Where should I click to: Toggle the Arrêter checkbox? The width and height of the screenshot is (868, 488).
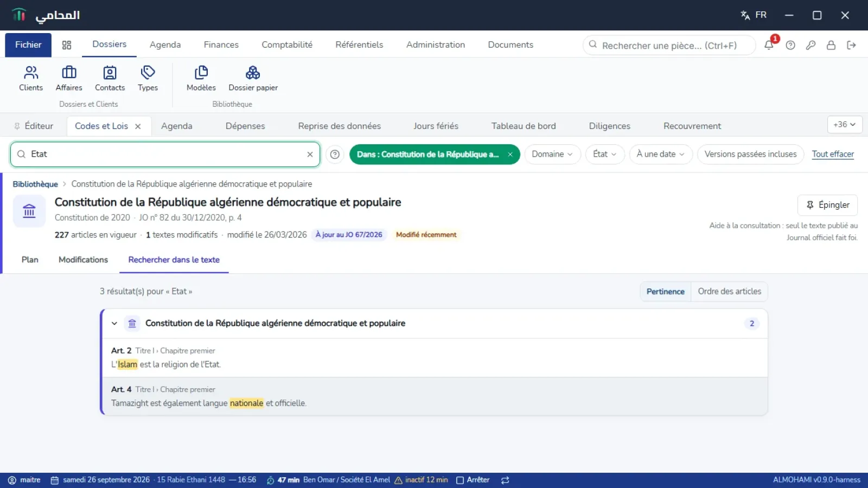(460, 480)
